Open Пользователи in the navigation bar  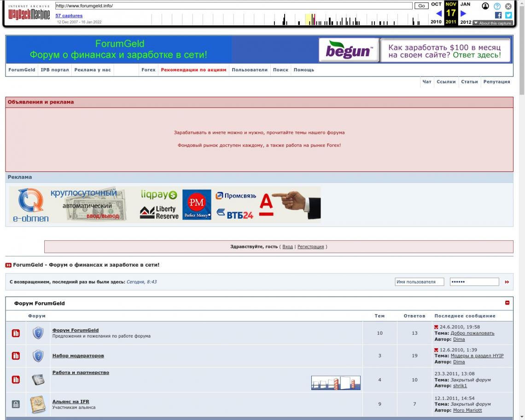point(249,70)
